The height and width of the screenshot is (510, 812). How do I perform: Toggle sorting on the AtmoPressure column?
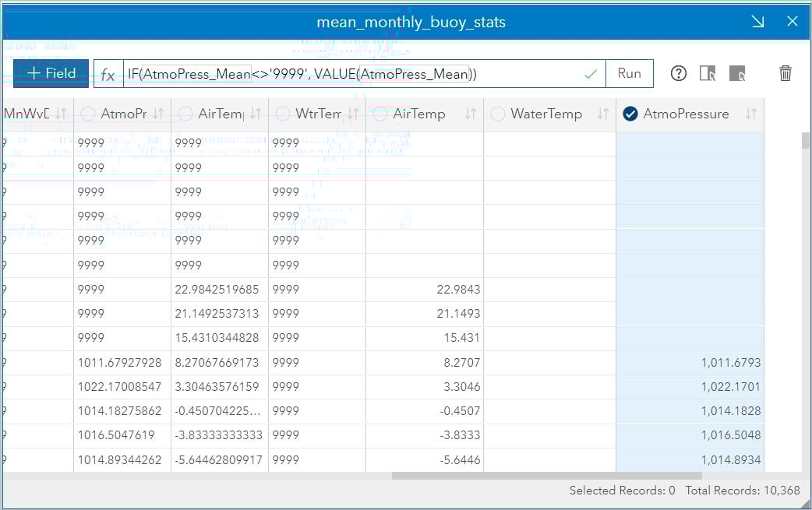click(751, 114)
